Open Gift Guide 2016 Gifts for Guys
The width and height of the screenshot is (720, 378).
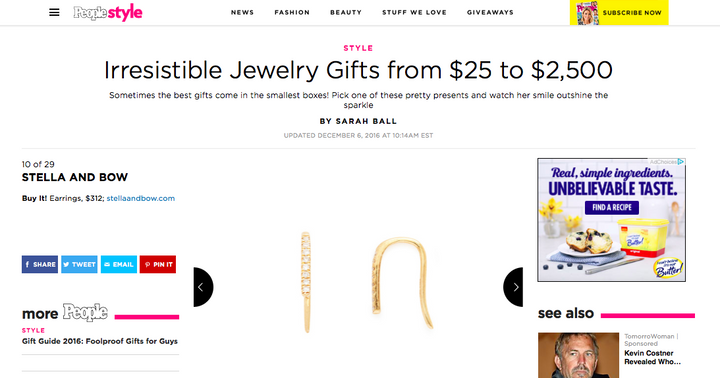pos(100,341)
